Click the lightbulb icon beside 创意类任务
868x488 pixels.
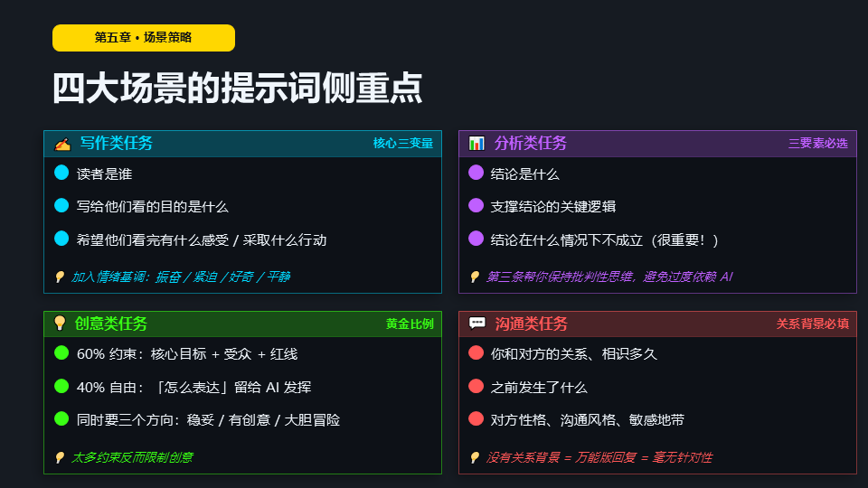pos(60,324)
